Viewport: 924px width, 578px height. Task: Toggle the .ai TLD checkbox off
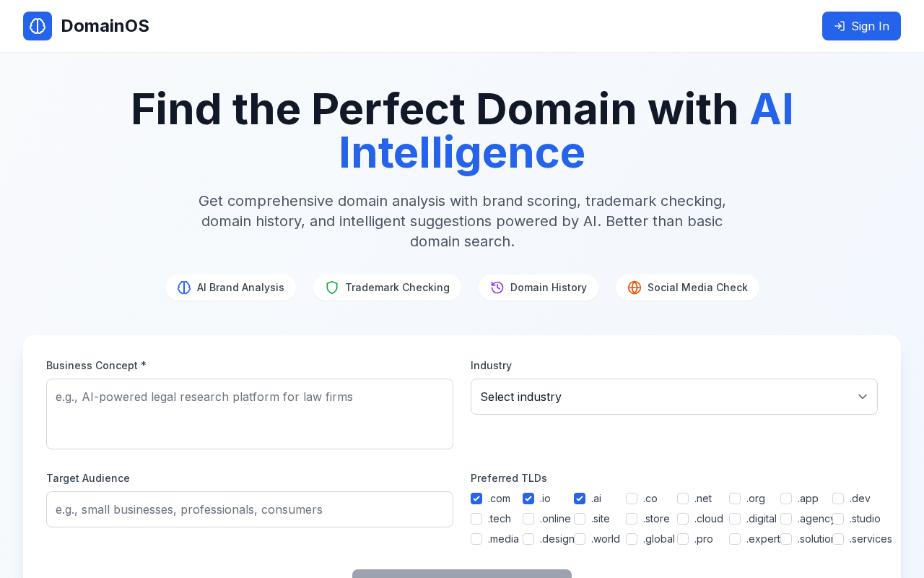click(x=580, y=499)
